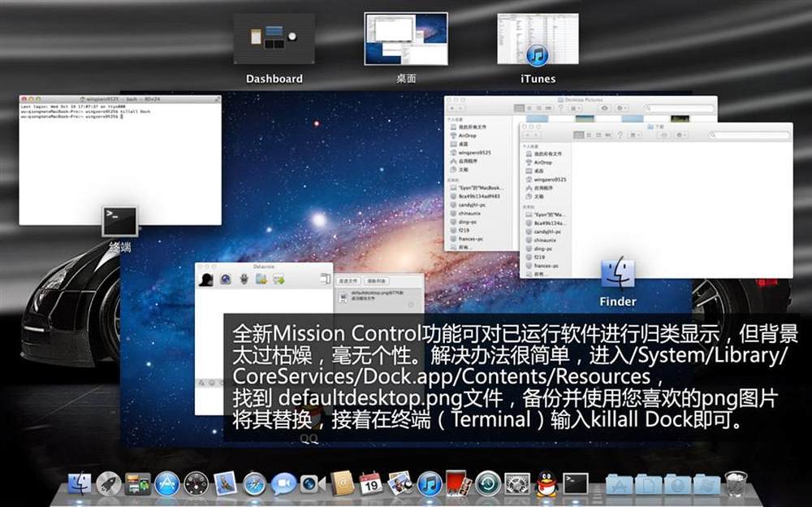The image size is (812, 507).
Task: Launch QQ penguin icon in the Dock
Action: 546,484
